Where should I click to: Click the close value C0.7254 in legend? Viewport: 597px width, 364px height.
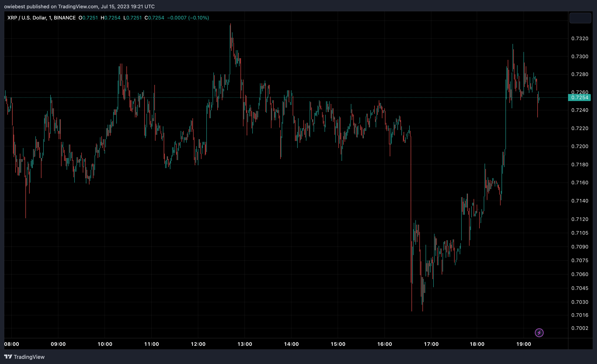[154, 18]
